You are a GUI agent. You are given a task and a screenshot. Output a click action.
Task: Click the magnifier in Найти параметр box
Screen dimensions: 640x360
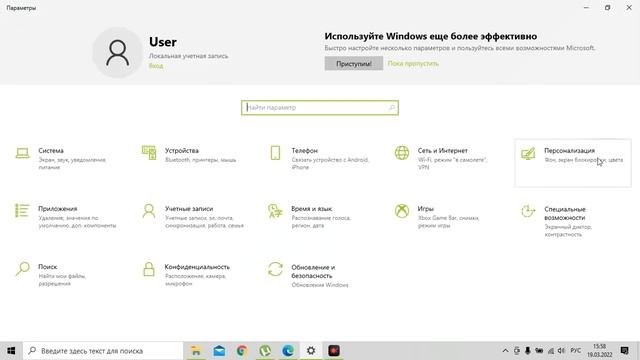tap(392, 108)
